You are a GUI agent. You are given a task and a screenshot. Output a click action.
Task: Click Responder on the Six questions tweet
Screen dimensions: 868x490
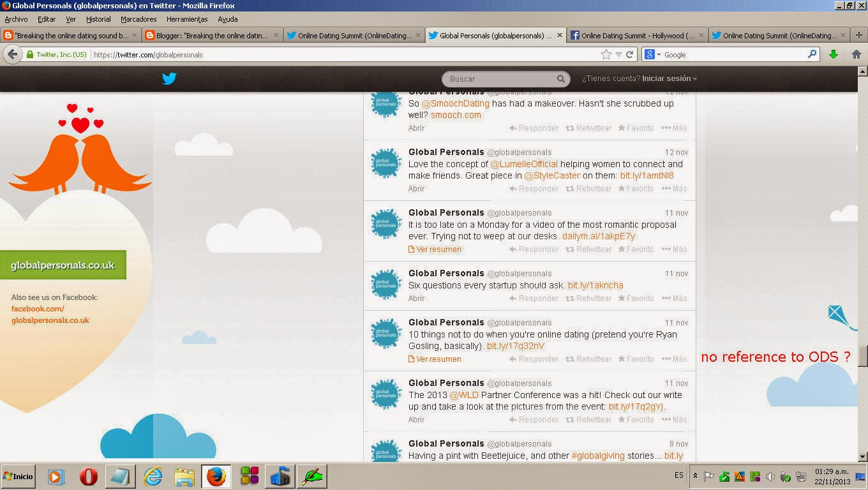tap(534, 299)
